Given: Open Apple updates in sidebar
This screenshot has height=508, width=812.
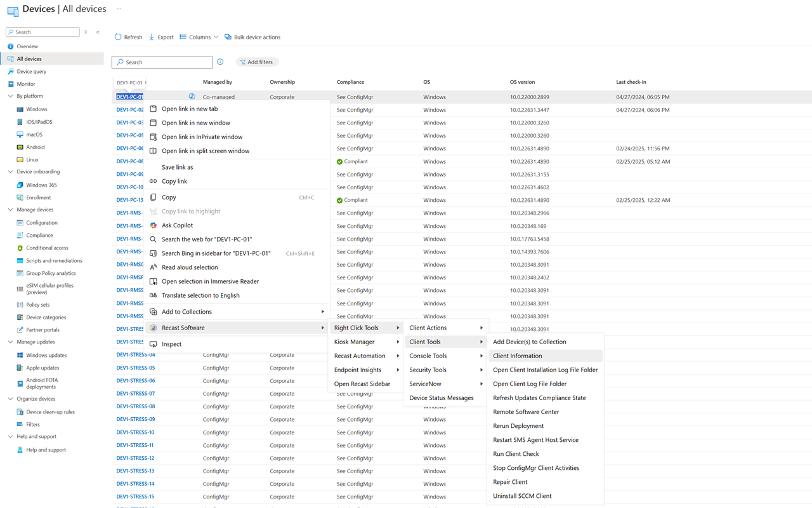Looking at the screenshot, I should pos(43,368).
